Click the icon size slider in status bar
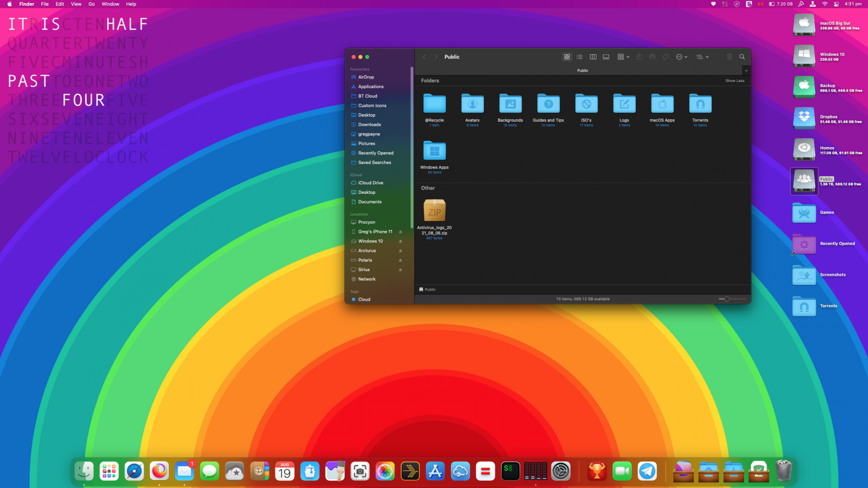The width and height of the screenshot is (868, 488). (727, 299)
